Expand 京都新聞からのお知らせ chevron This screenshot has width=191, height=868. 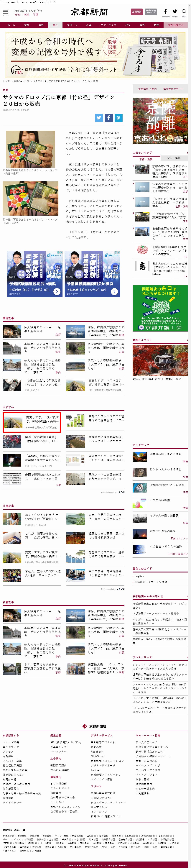[187, 596]
